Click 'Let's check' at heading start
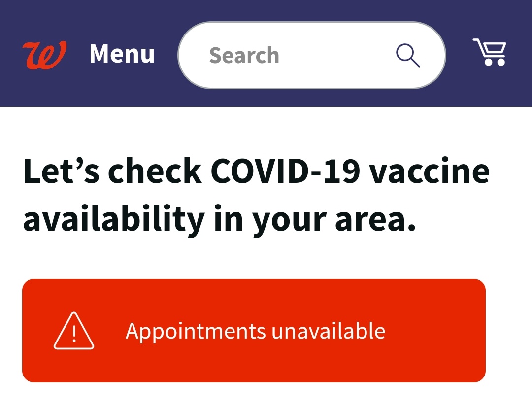This screenshot has width=532, height=410. (x=112, y=171)
